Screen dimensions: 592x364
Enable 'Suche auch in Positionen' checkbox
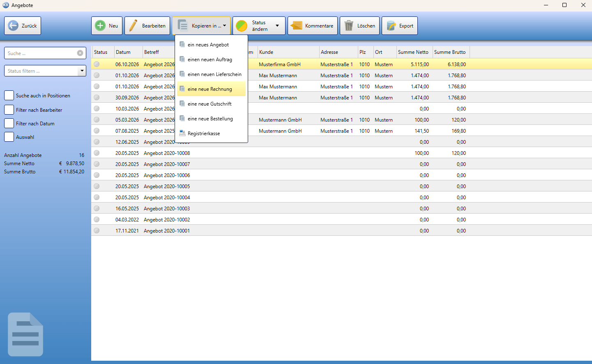[x=9, y=95]
